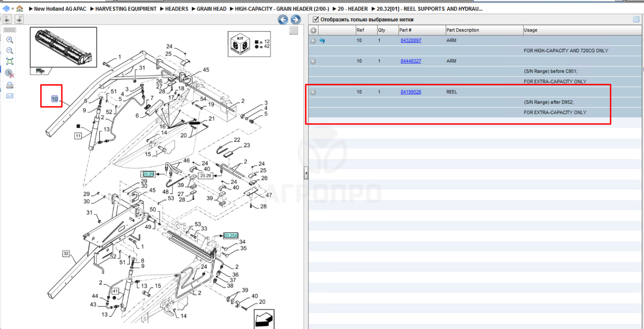The width and height of the screenshot is (644, 329).
Task: Select boxed callout 32 on the diagram
Action: [x=66, y=254]
